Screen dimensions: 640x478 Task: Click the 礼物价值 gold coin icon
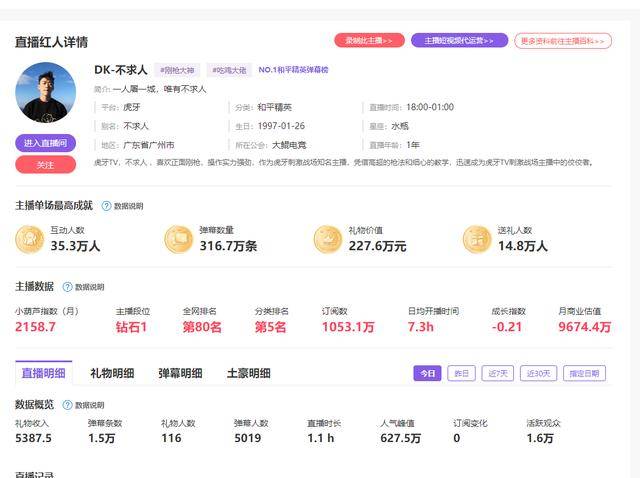(x=328, y=239)
